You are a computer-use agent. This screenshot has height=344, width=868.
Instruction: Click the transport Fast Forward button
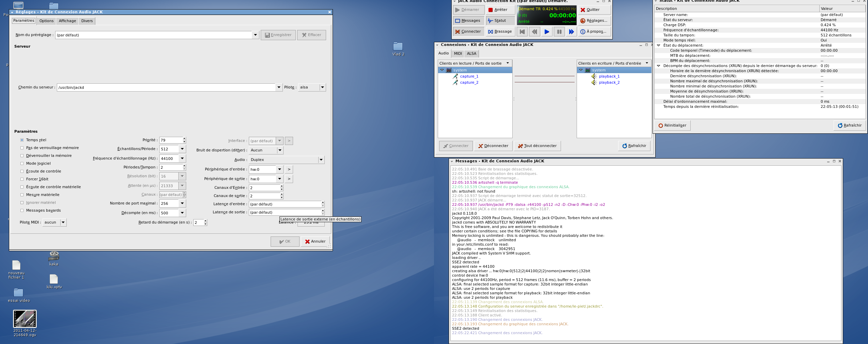point(571,32)
